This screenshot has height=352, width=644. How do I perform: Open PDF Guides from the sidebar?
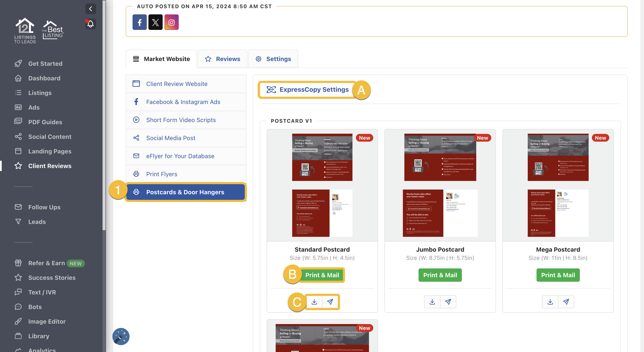click(x=45, y=122)
